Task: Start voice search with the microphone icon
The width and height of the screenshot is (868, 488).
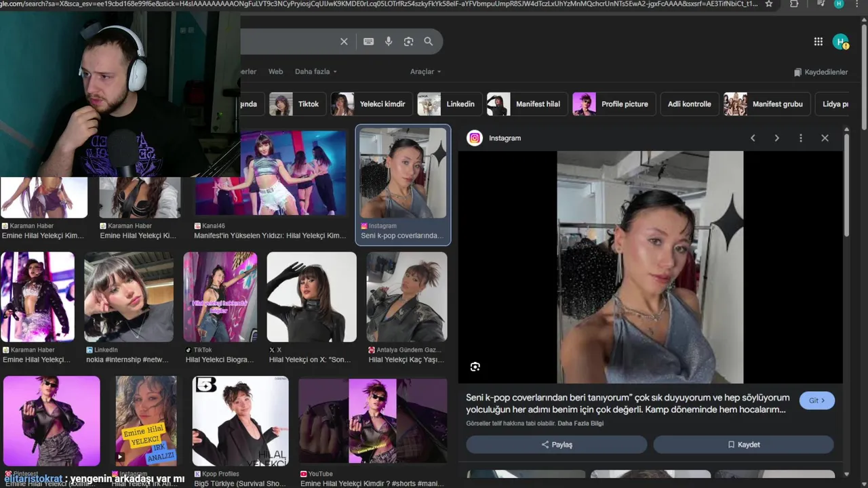Action: pos(389,41)
